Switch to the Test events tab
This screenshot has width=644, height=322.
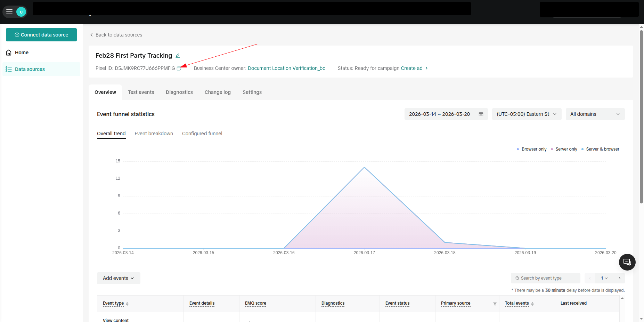point(141,92)
